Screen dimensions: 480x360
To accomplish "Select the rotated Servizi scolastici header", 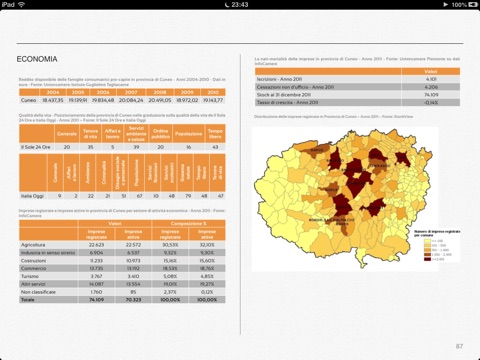I will coord(169,172).
